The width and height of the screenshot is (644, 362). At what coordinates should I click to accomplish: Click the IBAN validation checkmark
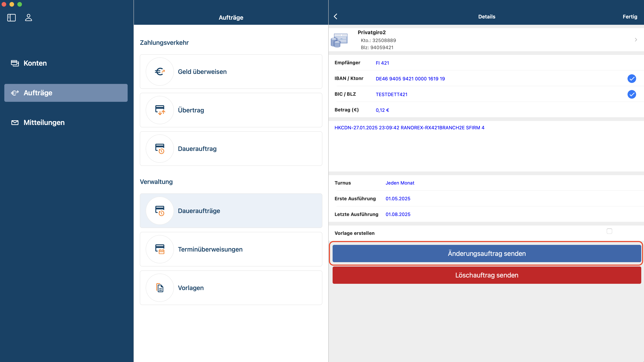[x=631, y=79]
